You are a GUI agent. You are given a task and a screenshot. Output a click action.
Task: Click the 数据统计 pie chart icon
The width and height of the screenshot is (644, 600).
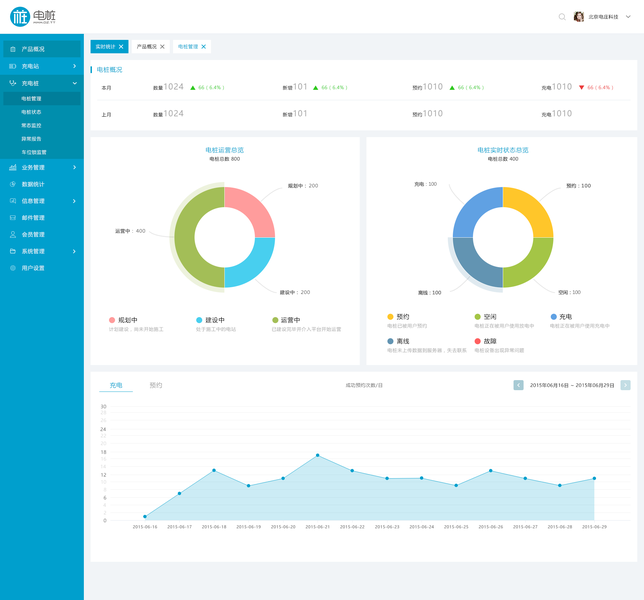13,184
